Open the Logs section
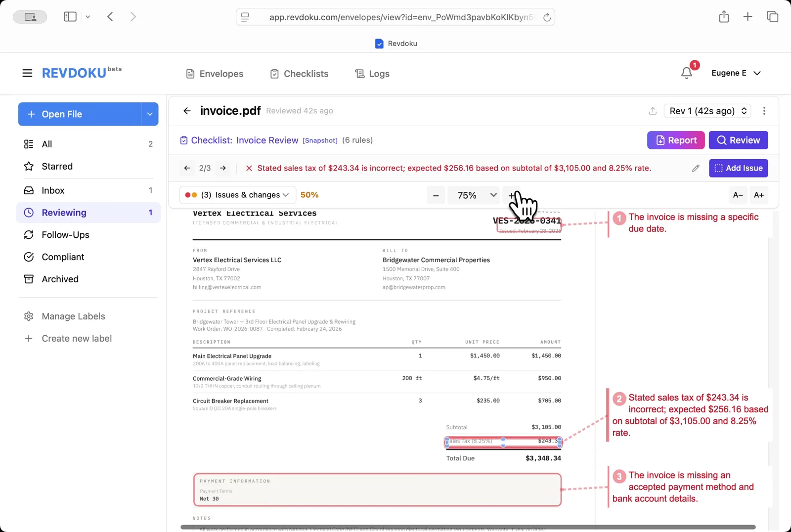Image resolution: width=791 pixels, height=532 pixels. click(372, 73)
